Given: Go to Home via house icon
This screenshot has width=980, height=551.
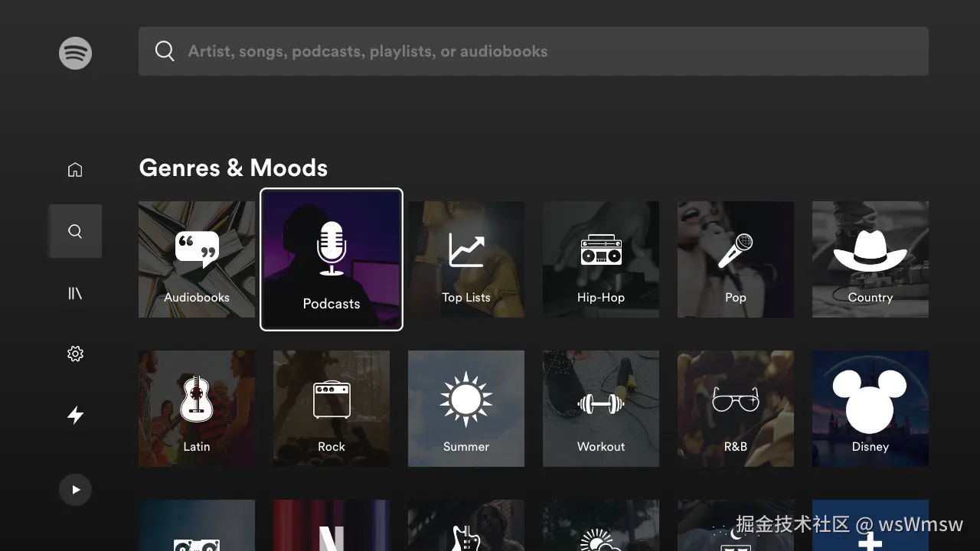Looking at the screenshot, I should coord(75,170).
